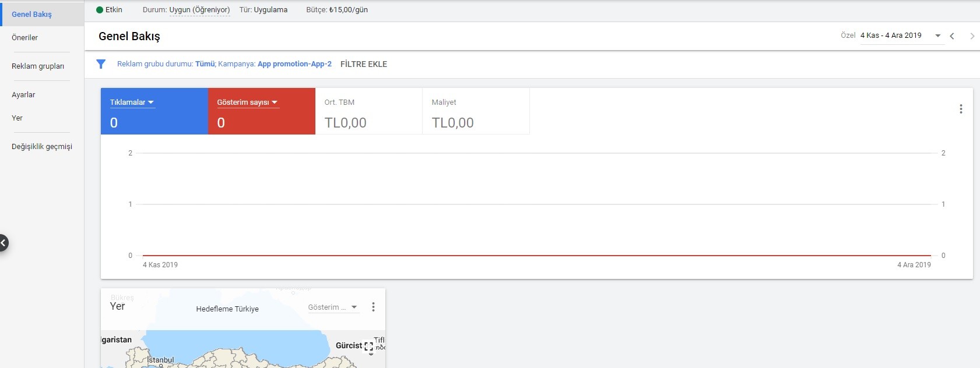Click the green Etkin status dot
The width and height of the screenshot is (980, 368).
100,10
